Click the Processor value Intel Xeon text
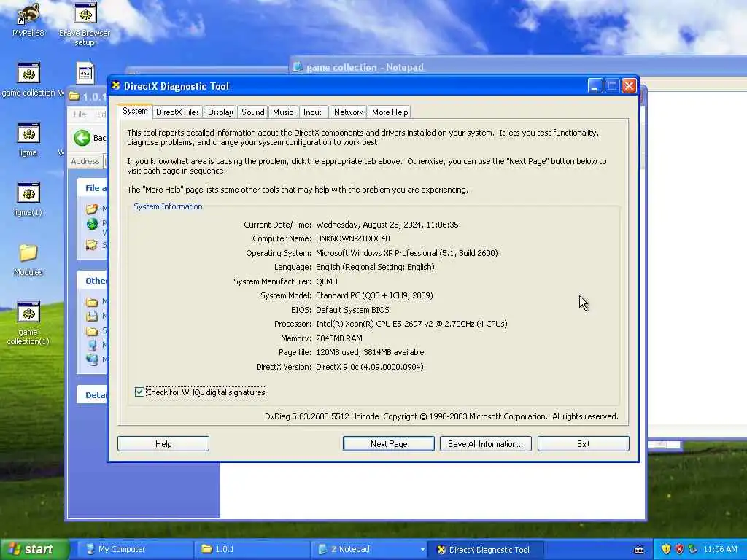Image resolution: width=747 pixels, height=560 pixels. point(411,324)
